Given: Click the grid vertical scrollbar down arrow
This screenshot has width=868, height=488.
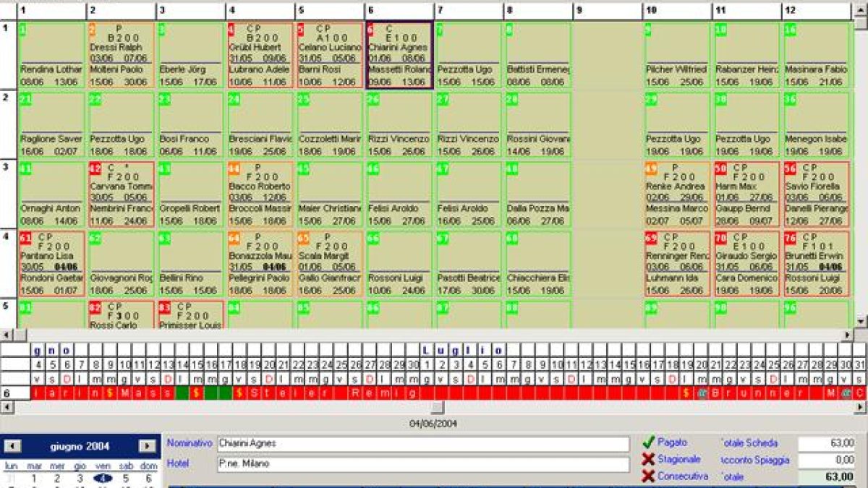Looking at the screenshot, I should (861, 322).
